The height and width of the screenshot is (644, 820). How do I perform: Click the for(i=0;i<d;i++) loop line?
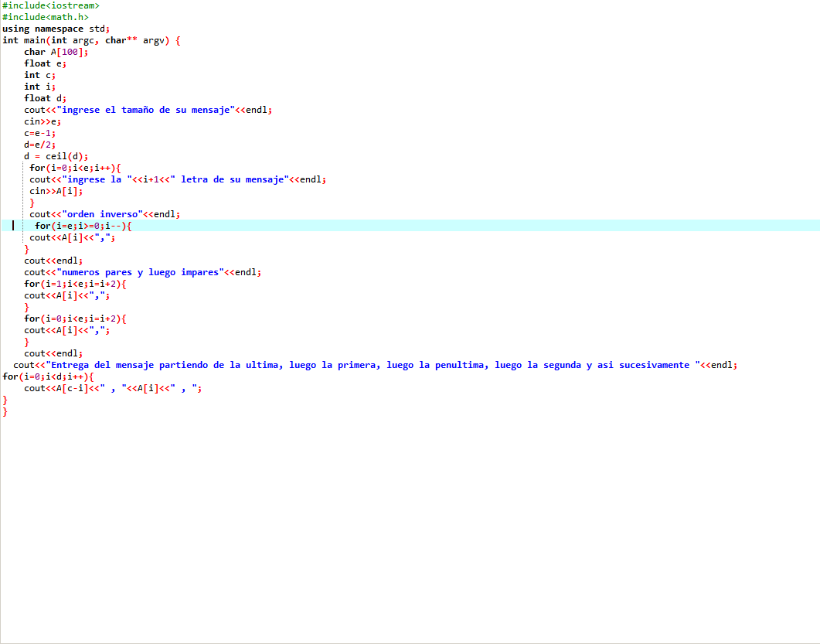48,377
